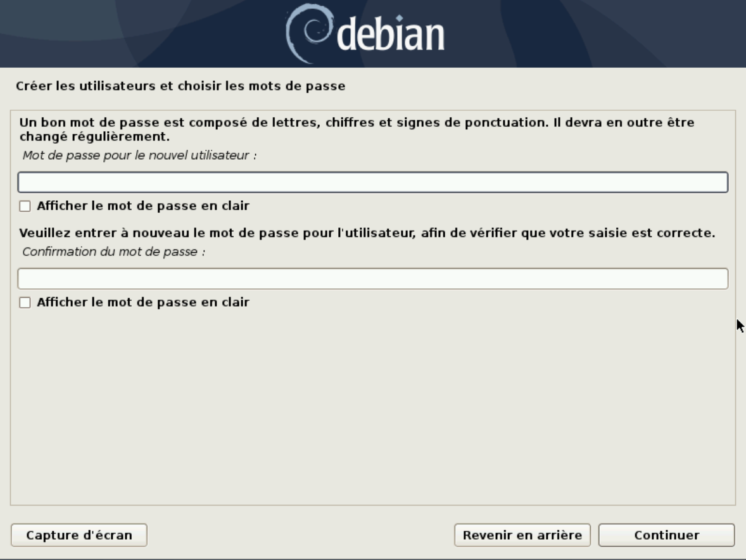The image size is (746, 560).
Task: Focus the password confirmation field
Action: point(373,279)
